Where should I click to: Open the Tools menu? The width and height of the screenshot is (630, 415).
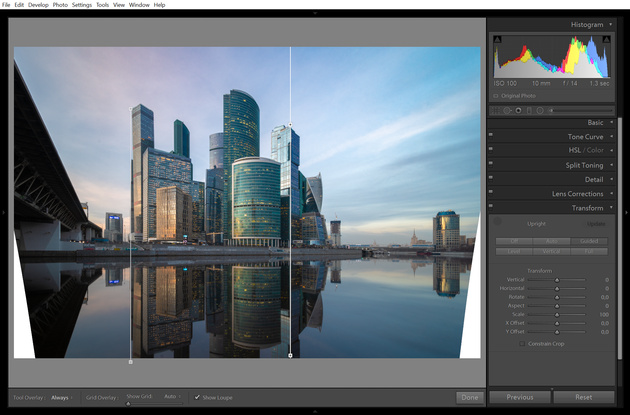click(102, 5)
